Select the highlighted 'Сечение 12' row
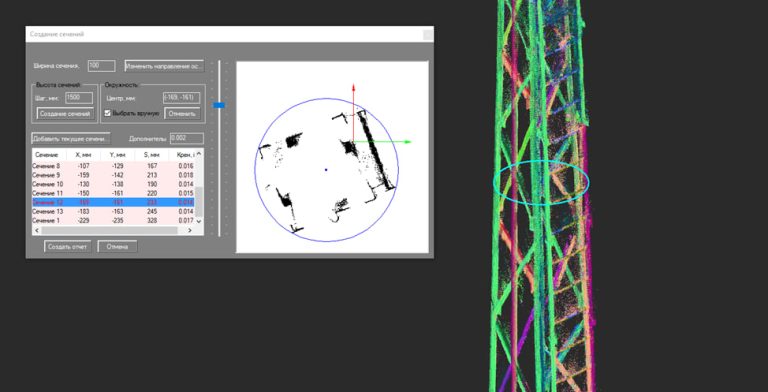The height and width of the screenshot is (392, 768). pyautogui.click(x=113, y=202)
